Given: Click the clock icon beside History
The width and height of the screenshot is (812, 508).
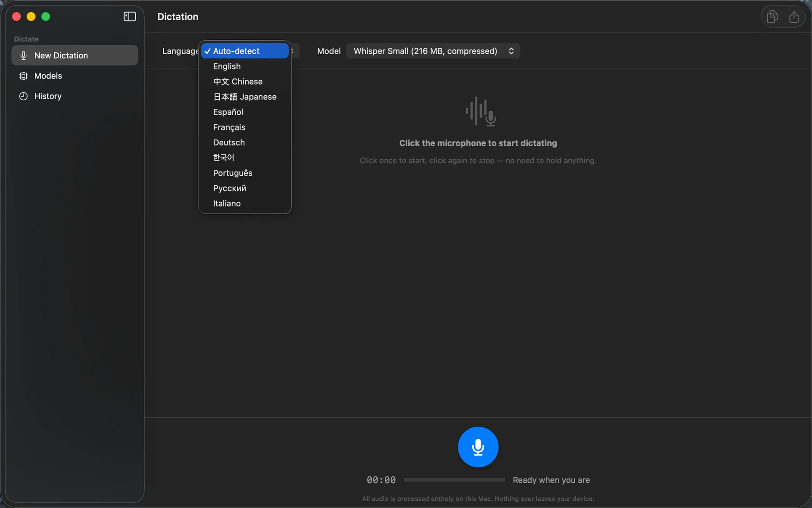Looking at the screenshot, I should pos(23,96).
